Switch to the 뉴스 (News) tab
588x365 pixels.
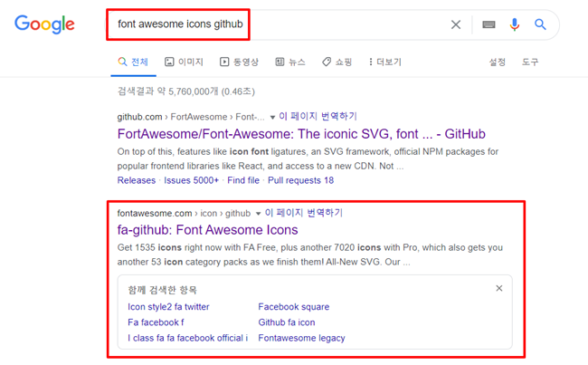pyautogui.click(x=290, y=62)
